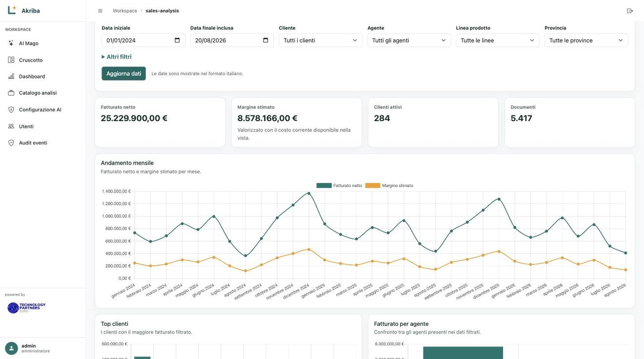
Task: Click the Data iniziale date field
Action: coord(143,41)
